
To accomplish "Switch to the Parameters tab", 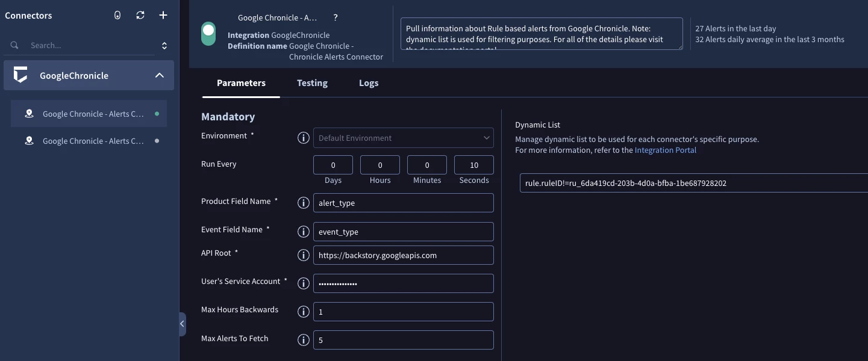I will point(241,83).
